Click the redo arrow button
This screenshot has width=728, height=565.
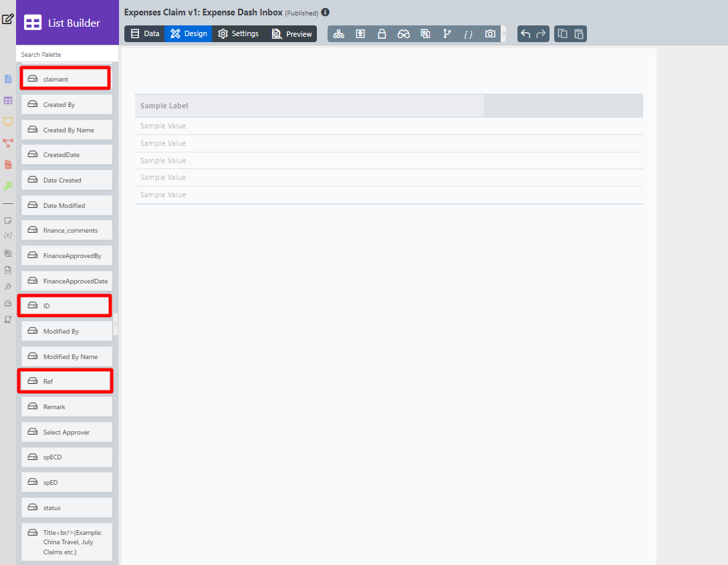pos(541,34)
